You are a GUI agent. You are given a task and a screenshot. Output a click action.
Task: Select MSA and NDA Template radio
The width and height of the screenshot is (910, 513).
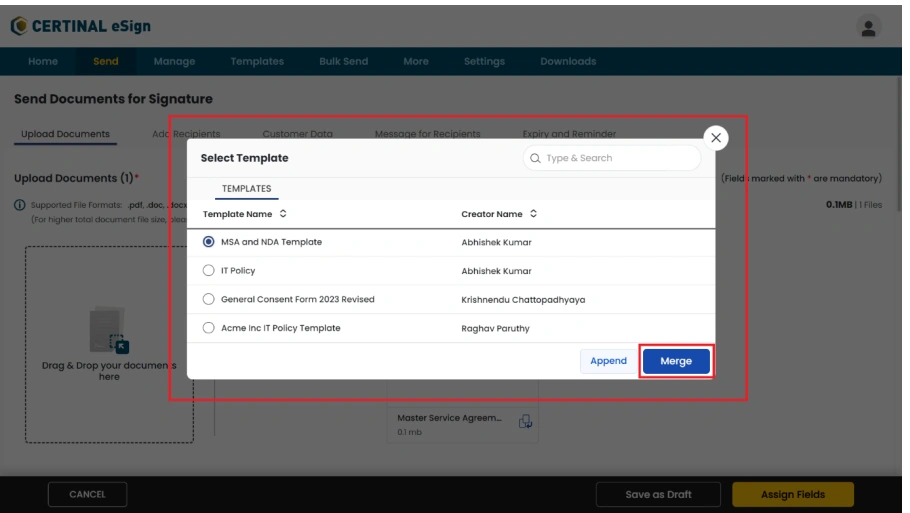click(208, 241)
